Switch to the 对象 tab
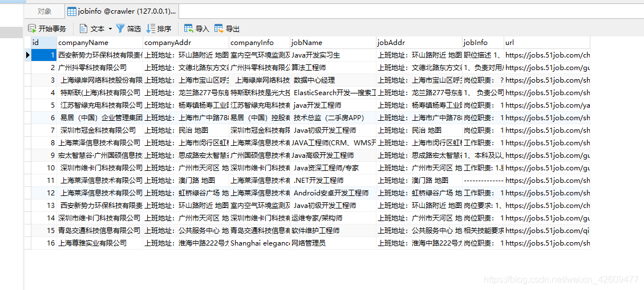 [x=44, y=11]
